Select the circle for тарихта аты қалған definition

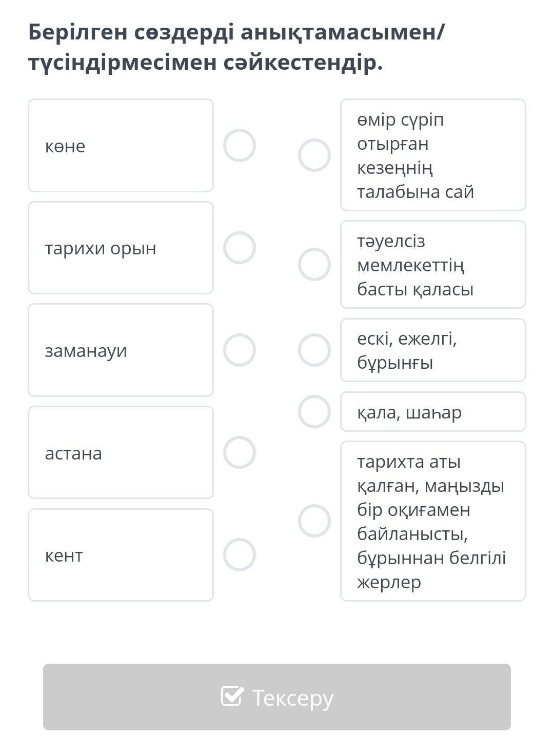314,521
